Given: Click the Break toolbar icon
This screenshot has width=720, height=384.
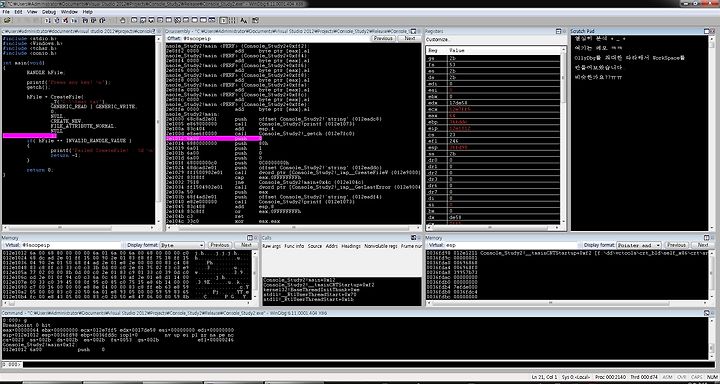Looking at the screenshot, I should point(73,20).
